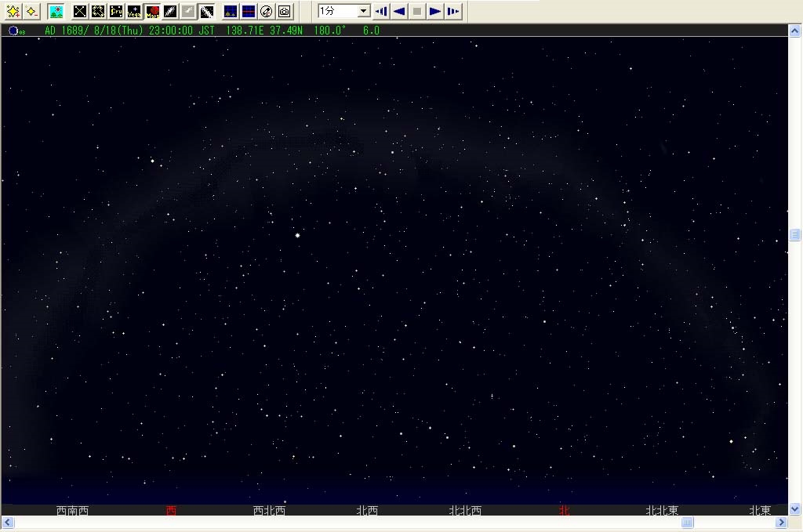803x532 pixels.
Task: Click the horizontal scrollbar thumb
Action: pos(687,523)
